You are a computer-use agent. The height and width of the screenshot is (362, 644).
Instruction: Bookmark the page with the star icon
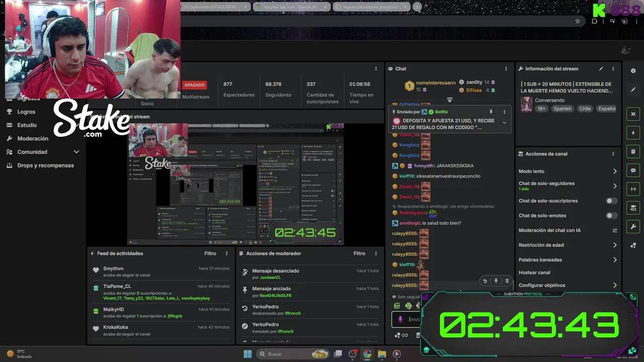coord(578,21)
